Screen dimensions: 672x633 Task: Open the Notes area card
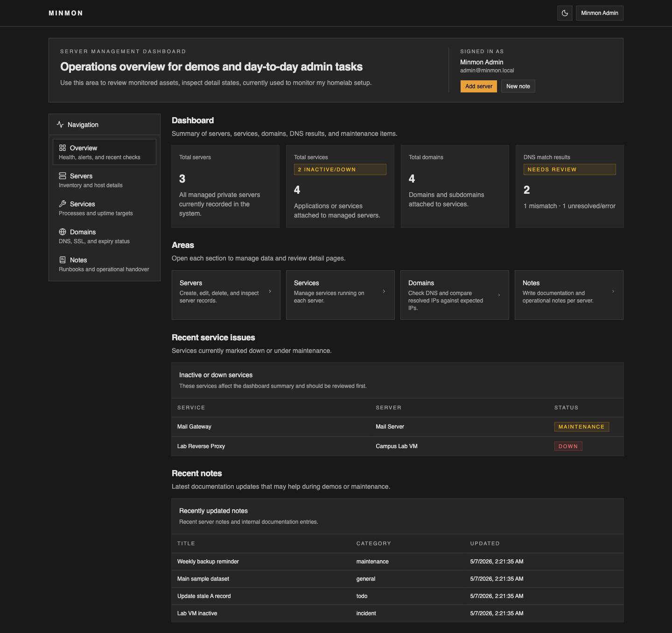[569, 295]
